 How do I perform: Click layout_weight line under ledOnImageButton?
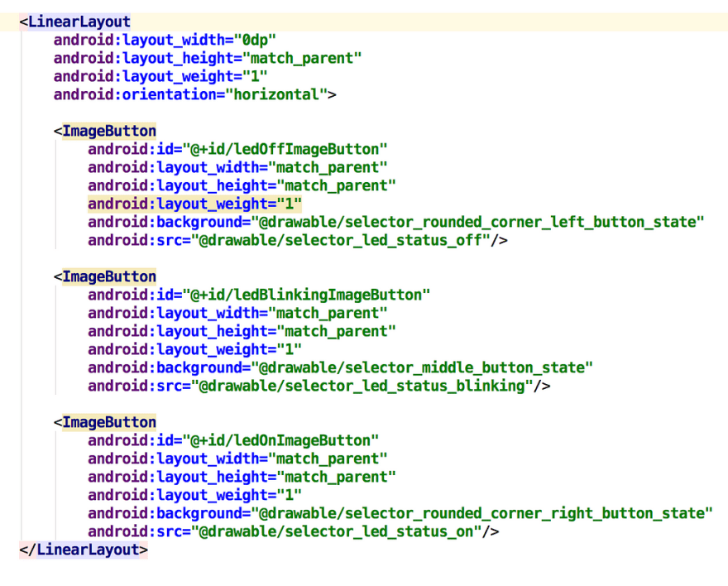tap(195, 495)
